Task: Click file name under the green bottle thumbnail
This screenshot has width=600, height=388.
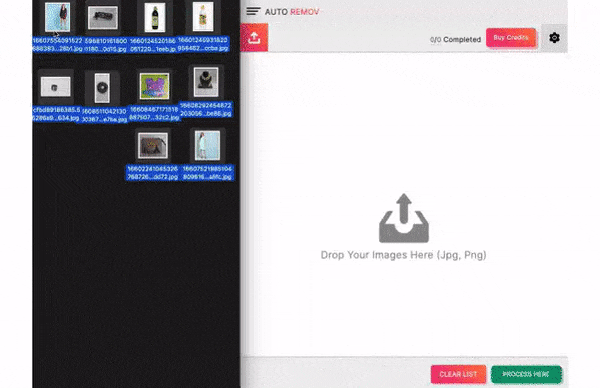Action: [x=153, y=45]
